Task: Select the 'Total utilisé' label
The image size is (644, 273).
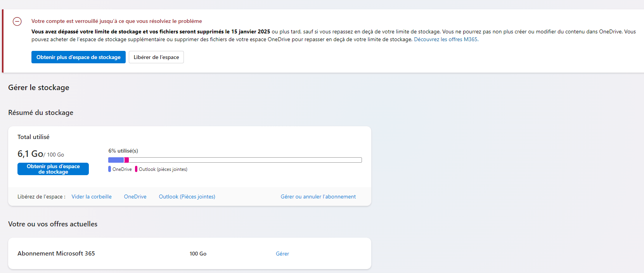Action: [33, 137]
